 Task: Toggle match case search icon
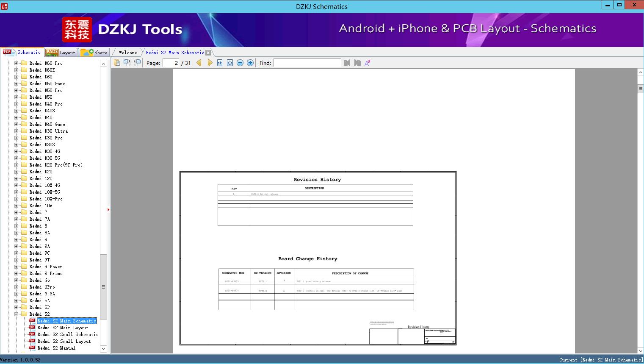368,63
